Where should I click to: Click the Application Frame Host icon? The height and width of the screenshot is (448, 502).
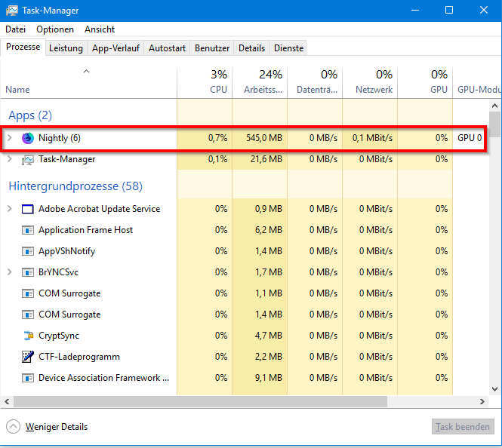(x=28, y=230)
